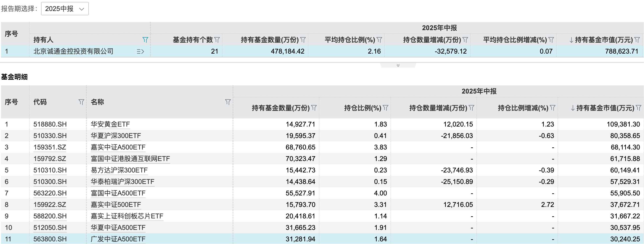644x244 pixels.
Task: Click filter icon beside 基金持有个数 header
Action: tap(217, 40)
